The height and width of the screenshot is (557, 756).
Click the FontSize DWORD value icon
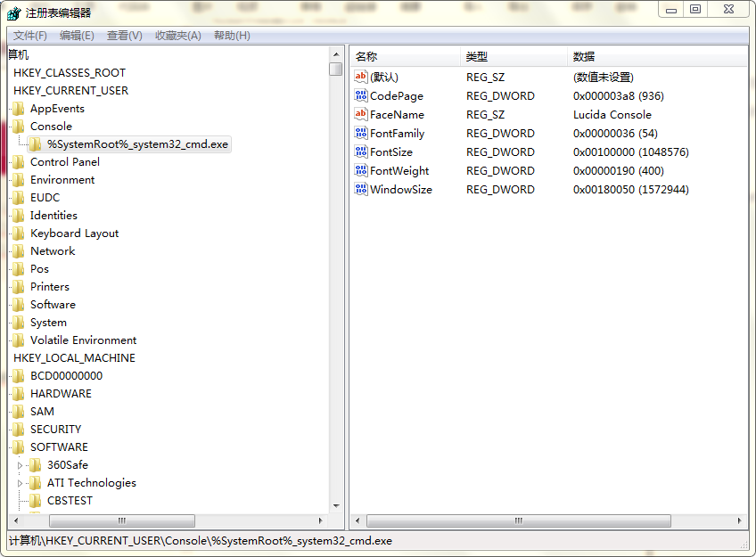(x=361, y=152)
